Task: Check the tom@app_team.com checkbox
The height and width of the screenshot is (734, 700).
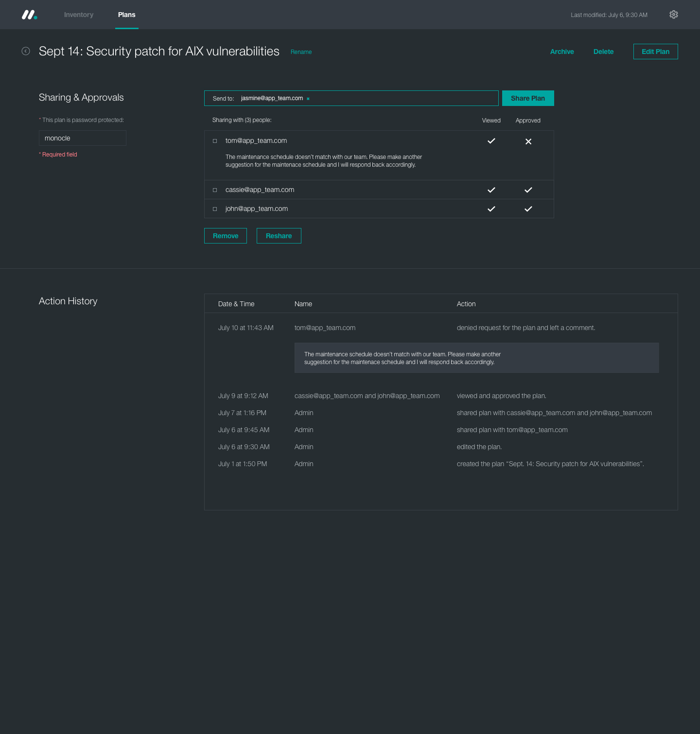Action: pos(215,141)
